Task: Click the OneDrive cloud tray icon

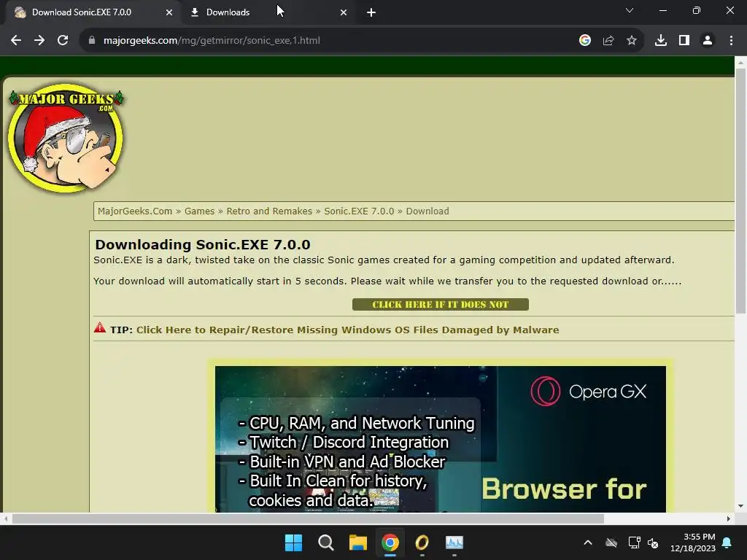Action: pos(611,542)
